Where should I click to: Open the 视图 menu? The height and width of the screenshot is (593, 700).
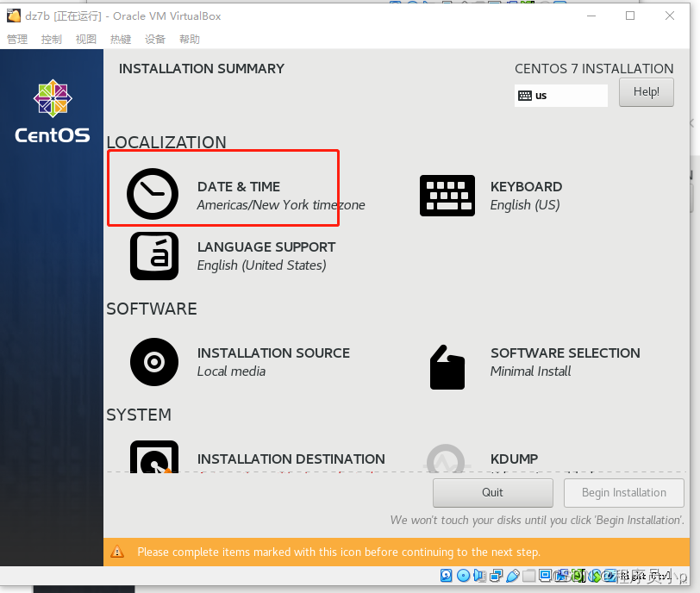(85, 40)
